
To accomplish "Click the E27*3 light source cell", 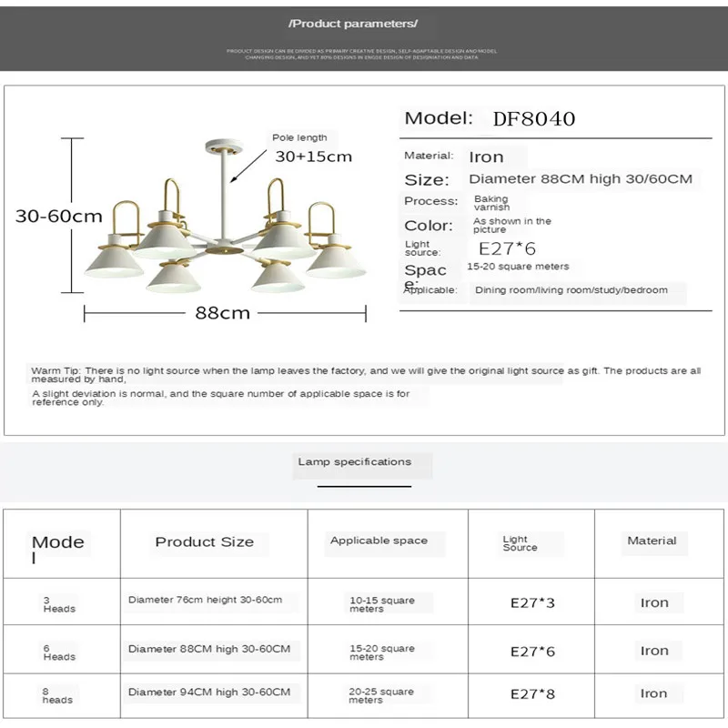I will click(532, 602).
